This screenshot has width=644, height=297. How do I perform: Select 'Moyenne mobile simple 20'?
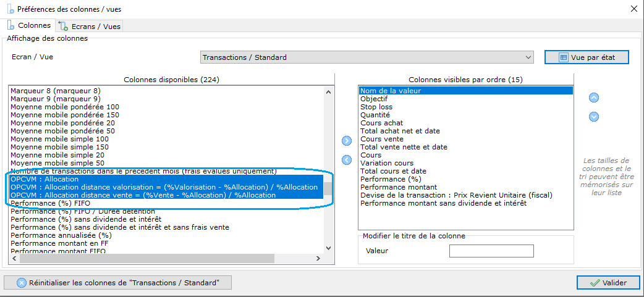pyautogui.click(x=166, y=155)
